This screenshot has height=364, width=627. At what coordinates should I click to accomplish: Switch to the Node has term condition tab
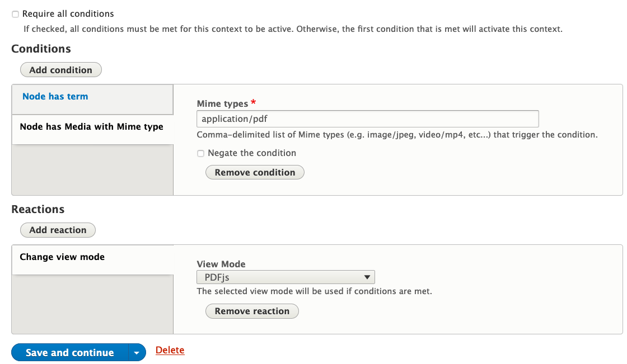(55, 96)
